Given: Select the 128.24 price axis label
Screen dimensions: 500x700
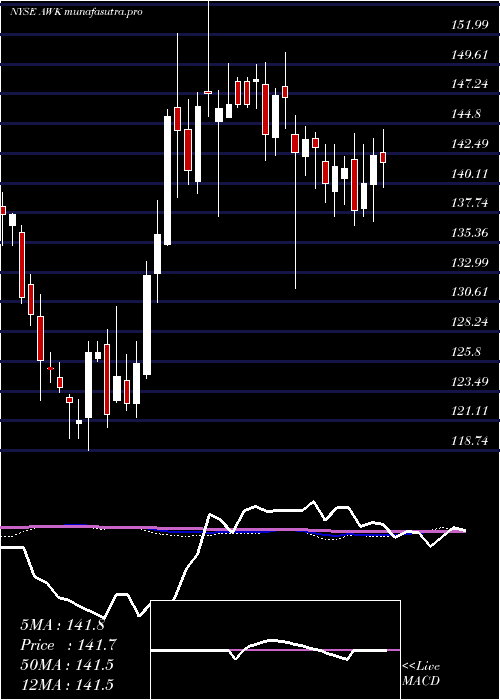Looking at the screenshot, I should tap(469, 322).
